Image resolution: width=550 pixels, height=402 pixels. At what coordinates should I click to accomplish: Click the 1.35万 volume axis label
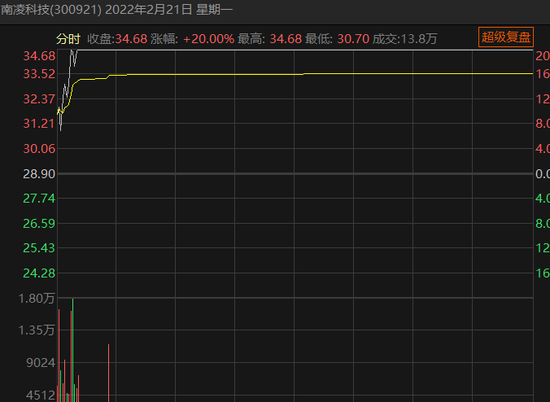(36, 330)
